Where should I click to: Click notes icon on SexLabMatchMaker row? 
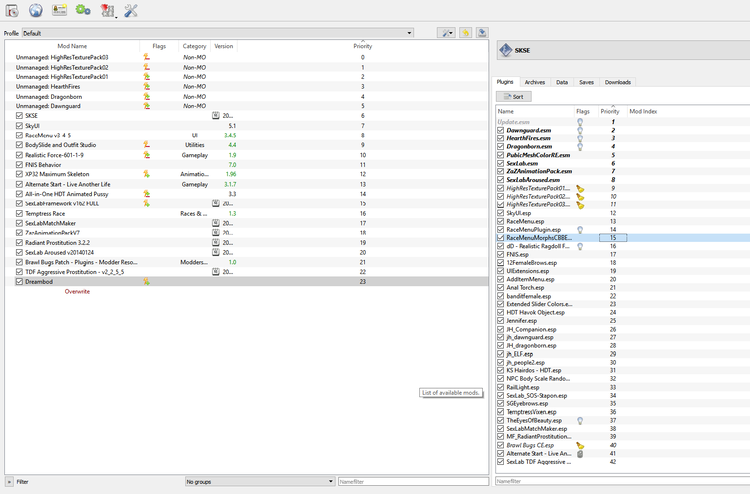[216, 223]
